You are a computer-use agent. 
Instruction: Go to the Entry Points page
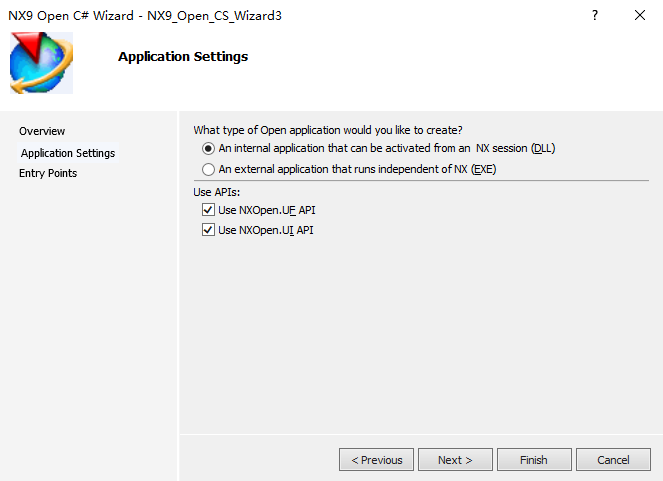click(48, 173)
